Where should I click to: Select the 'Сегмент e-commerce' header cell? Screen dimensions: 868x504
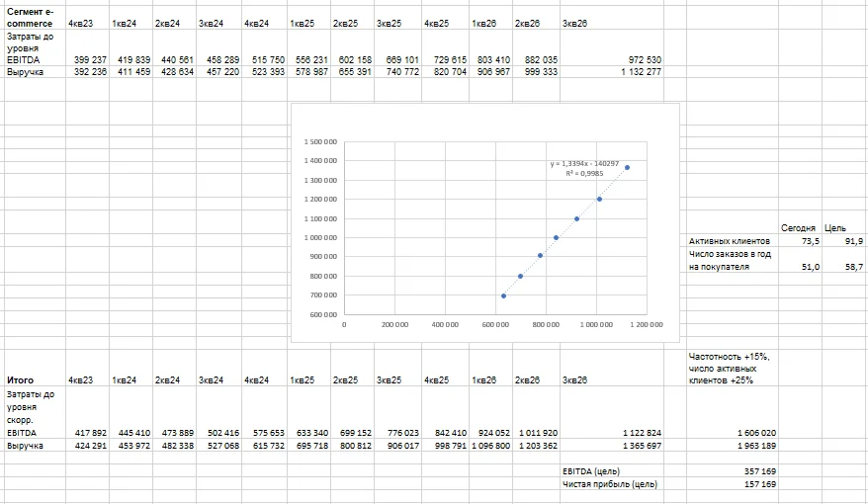35,17
